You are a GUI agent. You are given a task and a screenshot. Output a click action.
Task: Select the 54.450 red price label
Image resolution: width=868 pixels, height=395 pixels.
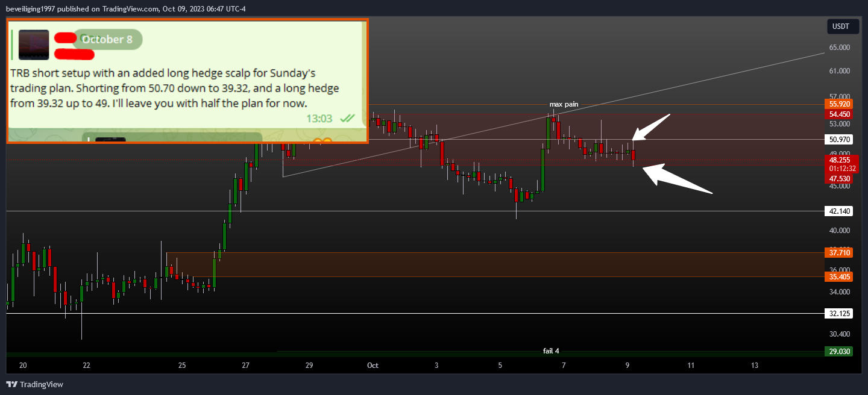[x=840, y=114]
